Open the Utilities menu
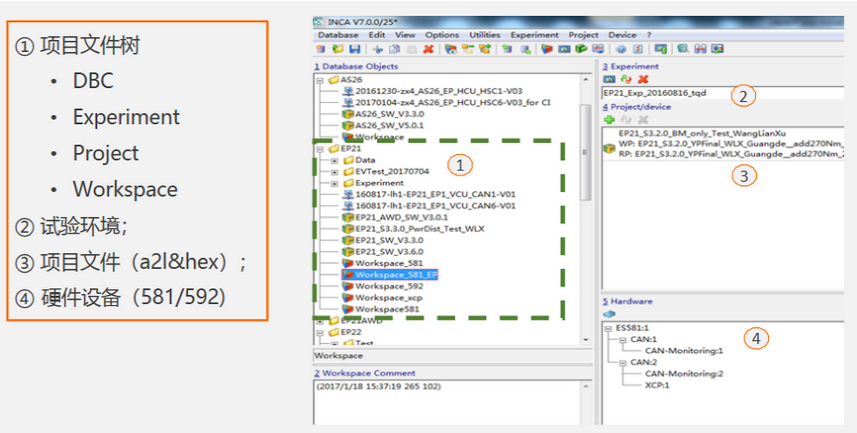Viewport: 857px width, 433px height. pyautogui.click(x=485, y=34)
